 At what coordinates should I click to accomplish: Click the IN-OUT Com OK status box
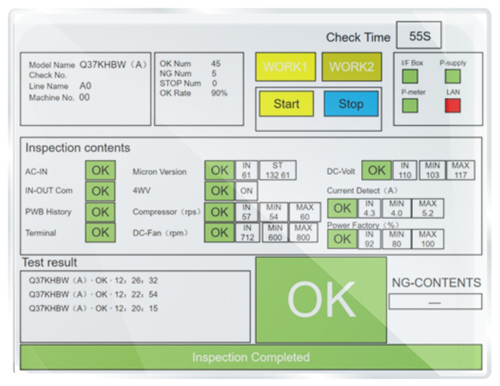[x=100, y=191]
